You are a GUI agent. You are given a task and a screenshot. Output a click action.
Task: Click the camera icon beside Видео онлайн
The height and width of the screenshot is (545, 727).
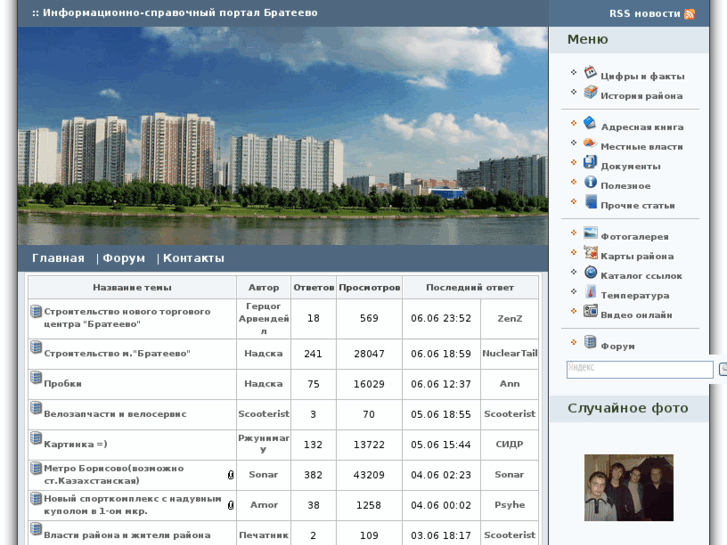(590, 310)
